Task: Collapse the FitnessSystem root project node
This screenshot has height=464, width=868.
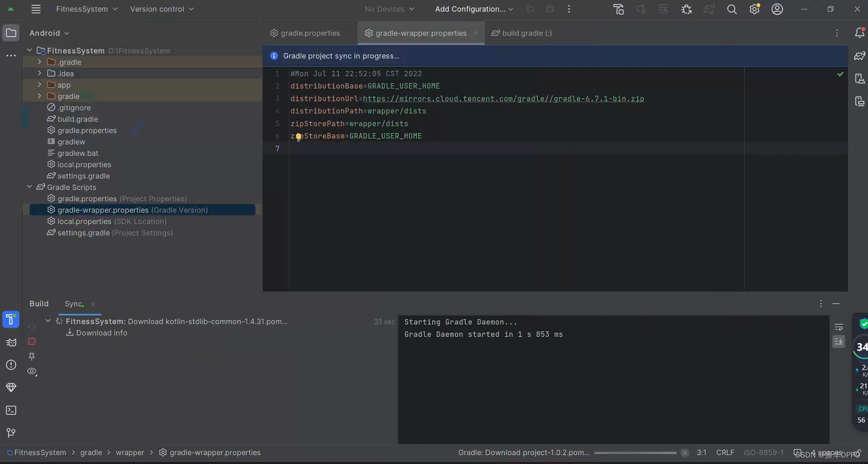Action: tap(30, 50)
